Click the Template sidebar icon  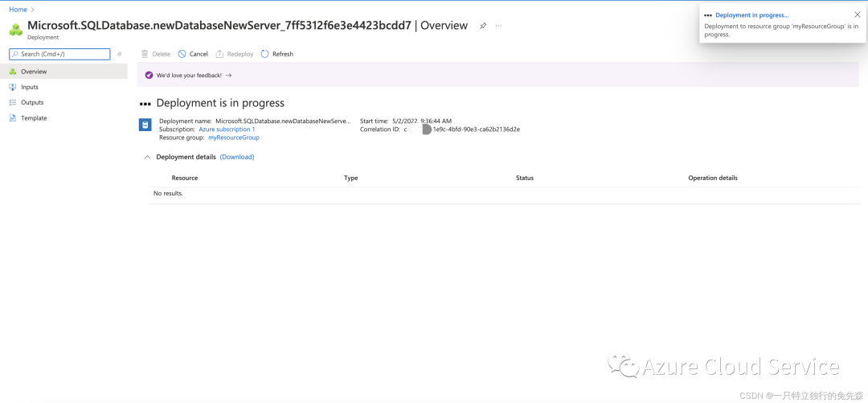[13, 118]
